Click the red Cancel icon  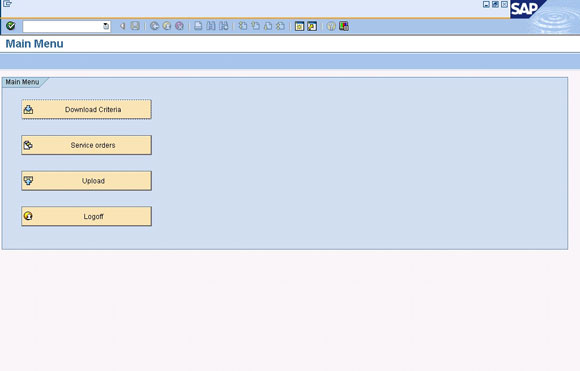179,26
